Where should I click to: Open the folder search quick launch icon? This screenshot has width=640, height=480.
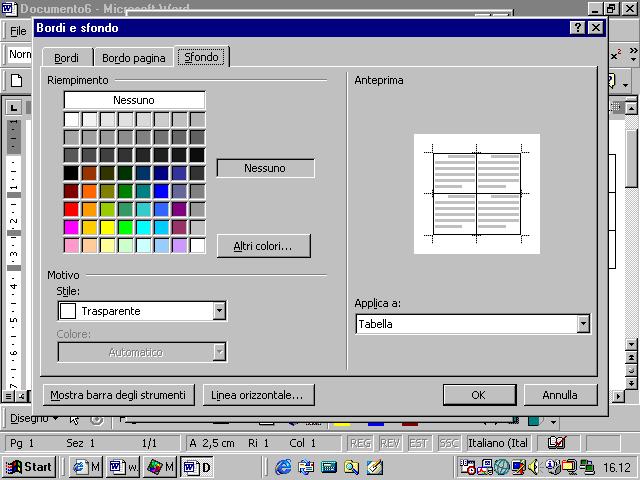351,467
